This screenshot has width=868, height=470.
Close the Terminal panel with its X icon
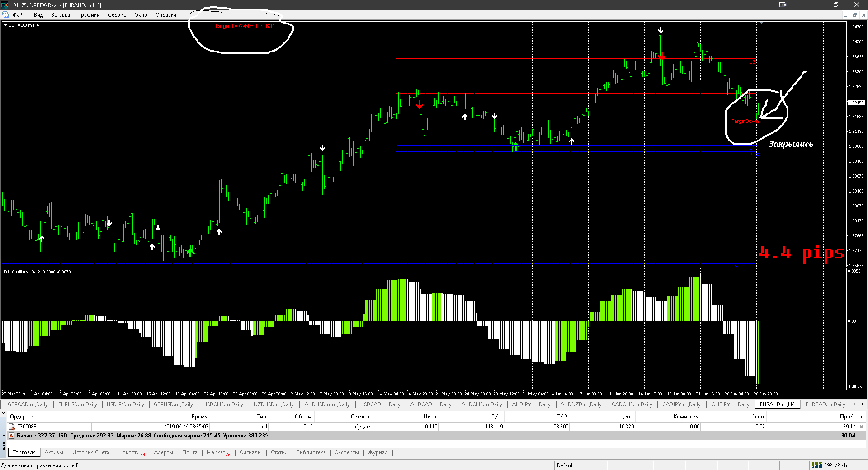pos(3,413)
